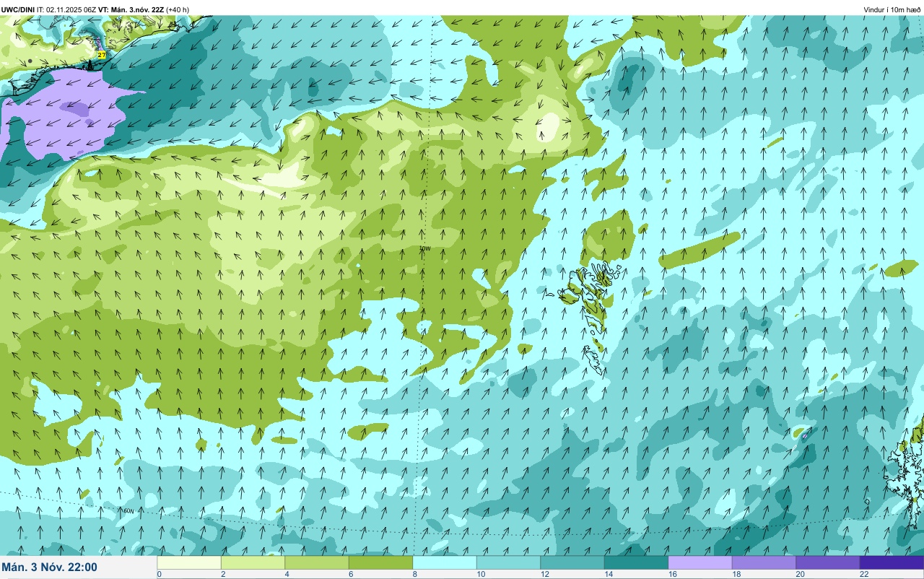This screenshot has height=579, width=924.
Task: Click the 'IT: 02.11.2025 06Z' initialization time
Action: 66,9
